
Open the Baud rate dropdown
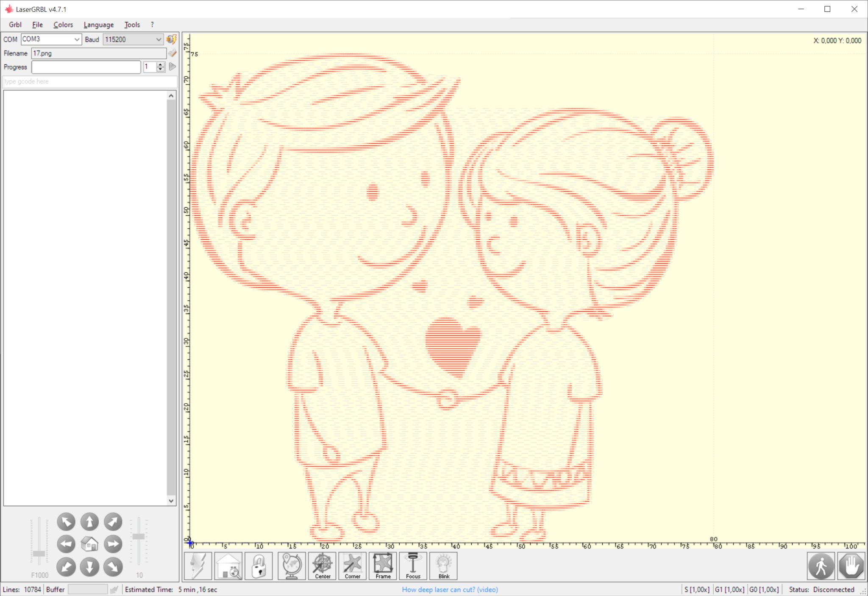(x=159, y=39)
